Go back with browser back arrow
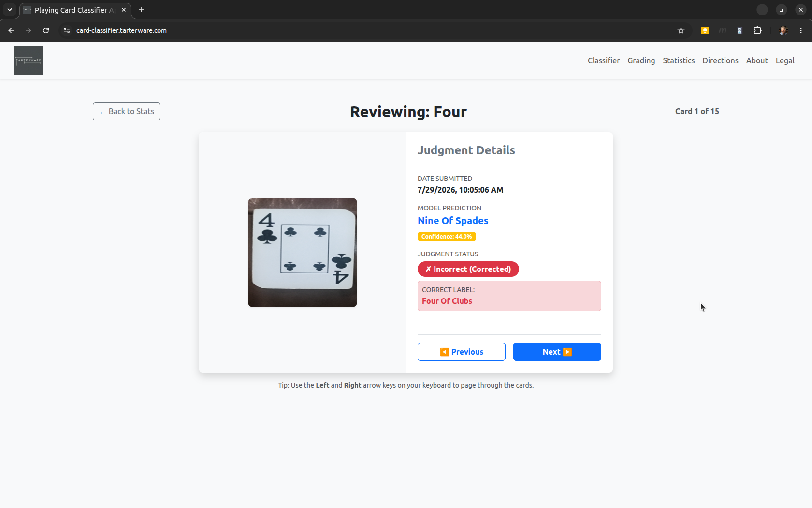 [x=11, y=30]
